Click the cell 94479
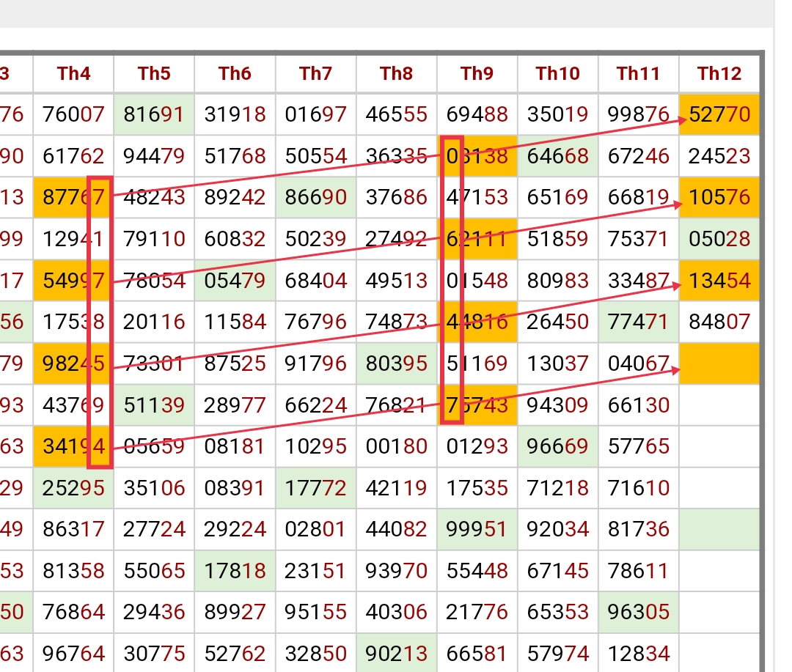 tap(155, 156)
